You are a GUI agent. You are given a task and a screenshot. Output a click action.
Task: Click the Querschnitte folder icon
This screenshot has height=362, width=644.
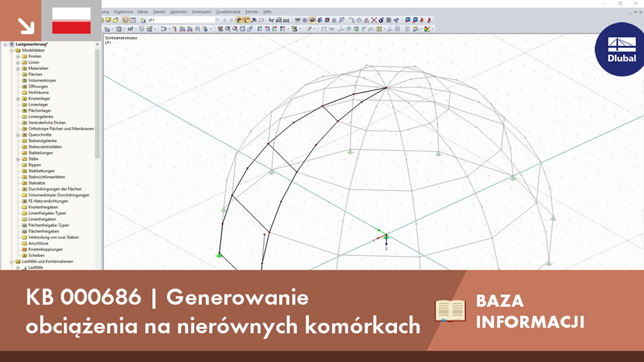click(x=25, y=134)
